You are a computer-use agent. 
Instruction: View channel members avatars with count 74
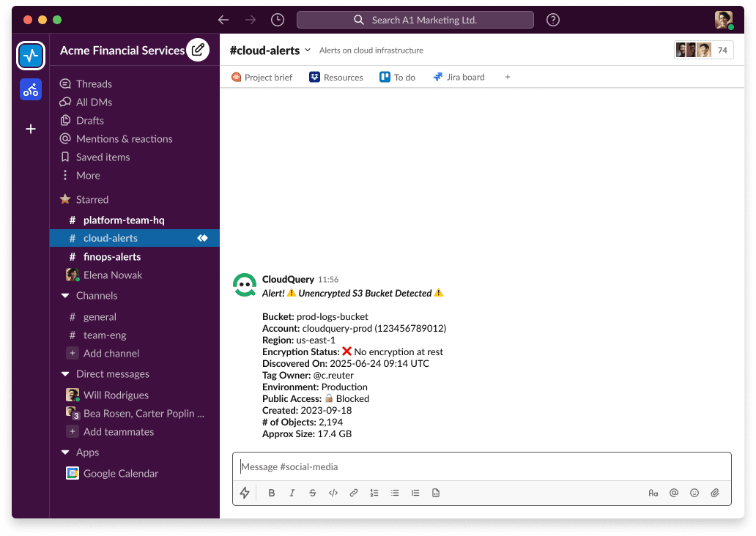coord(703,50)
